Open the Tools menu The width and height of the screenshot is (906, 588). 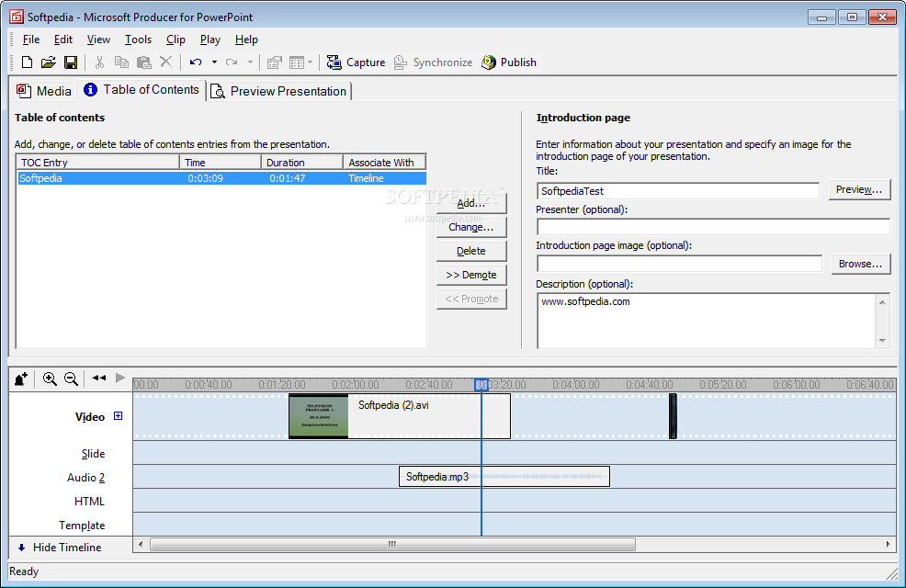click(x=138, y=40)
